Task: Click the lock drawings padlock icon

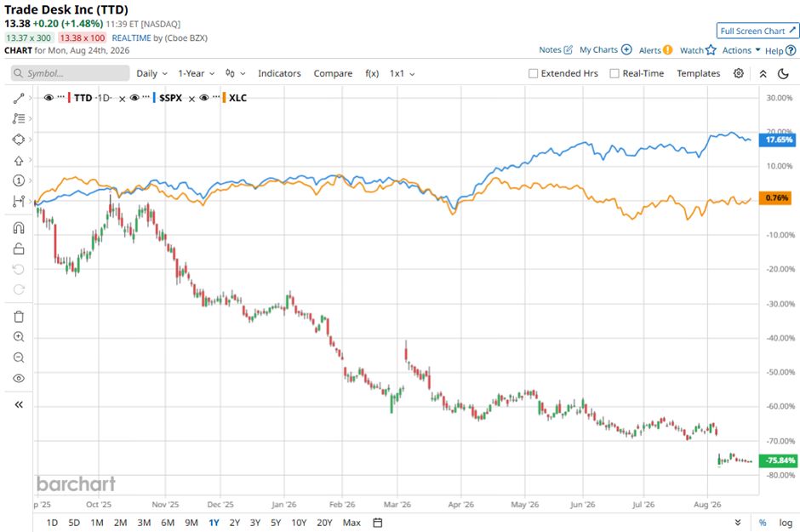Action: [x=19, y=249]
